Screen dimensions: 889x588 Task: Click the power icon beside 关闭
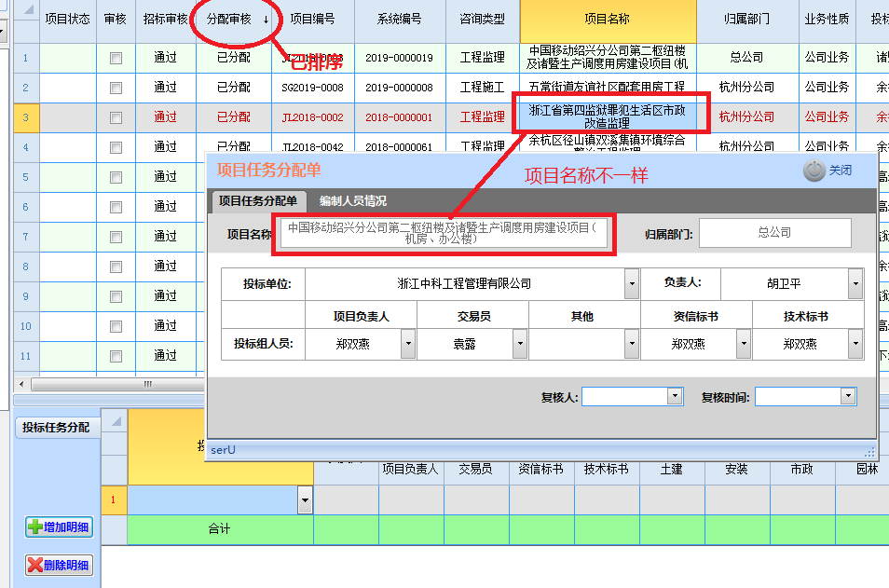point(814,171)
